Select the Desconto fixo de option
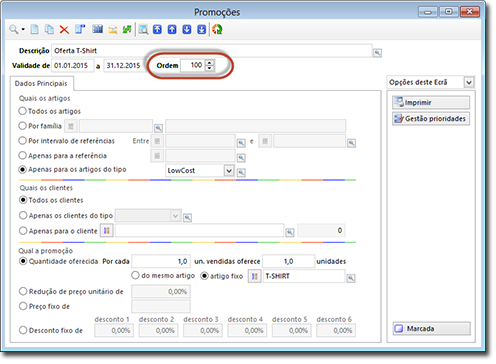The image size is (496, 364). point(23,330)
